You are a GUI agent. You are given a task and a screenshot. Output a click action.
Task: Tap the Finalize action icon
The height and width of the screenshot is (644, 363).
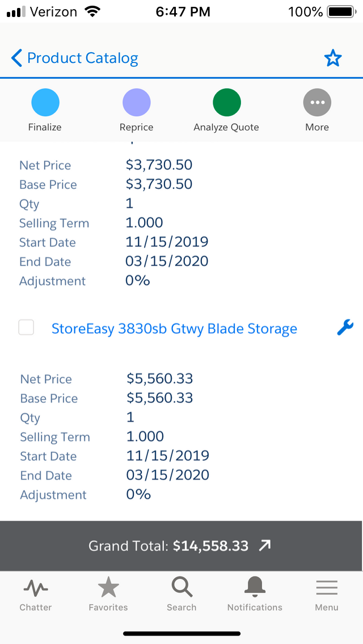[45, 102]
